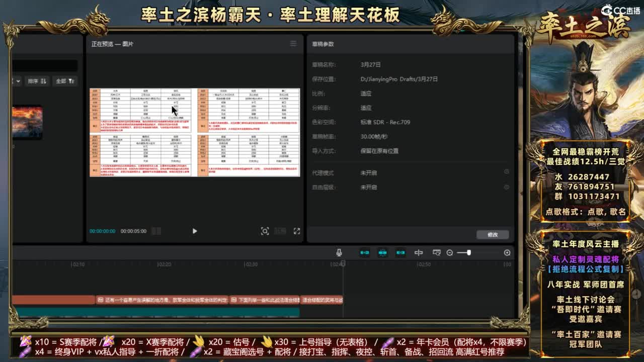Click the info icon beside 代理模式
Image resolution: width=644 pixels, height=362 pixels.
(507, 172)
